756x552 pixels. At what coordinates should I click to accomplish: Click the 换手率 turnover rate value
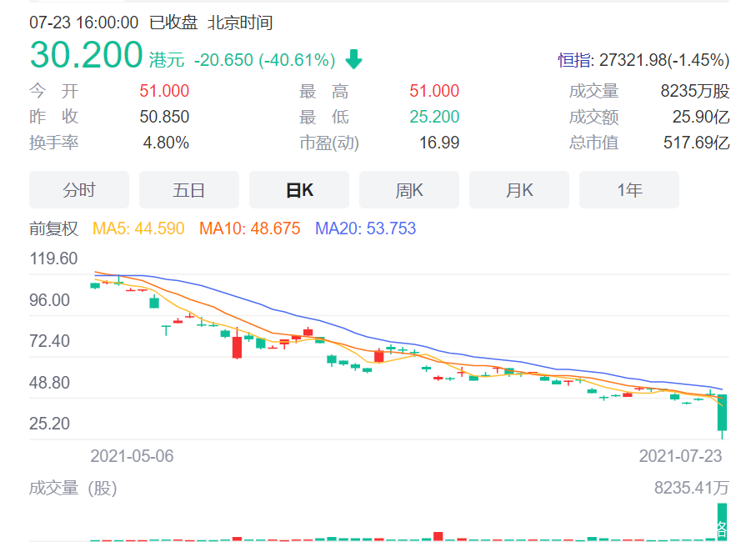click(166, 143)
